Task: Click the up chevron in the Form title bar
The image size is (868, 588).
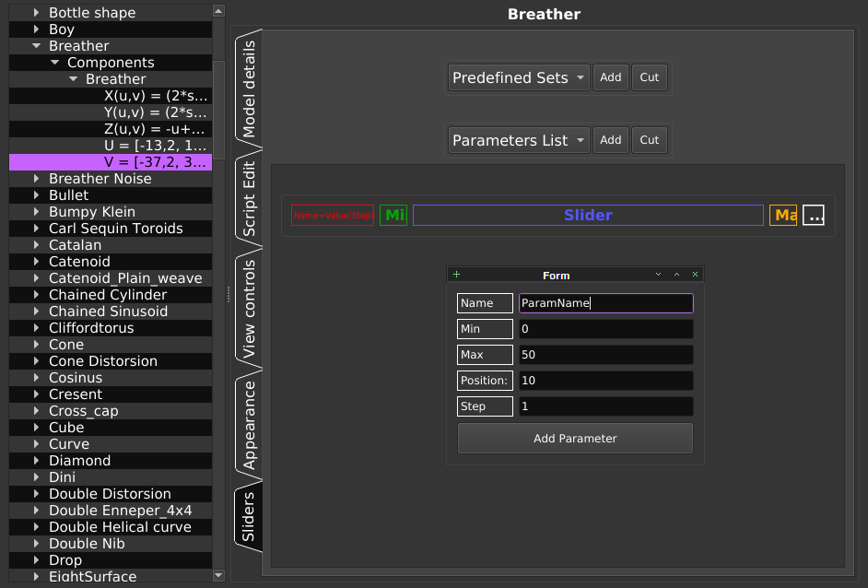Action: tap(676, 275)
